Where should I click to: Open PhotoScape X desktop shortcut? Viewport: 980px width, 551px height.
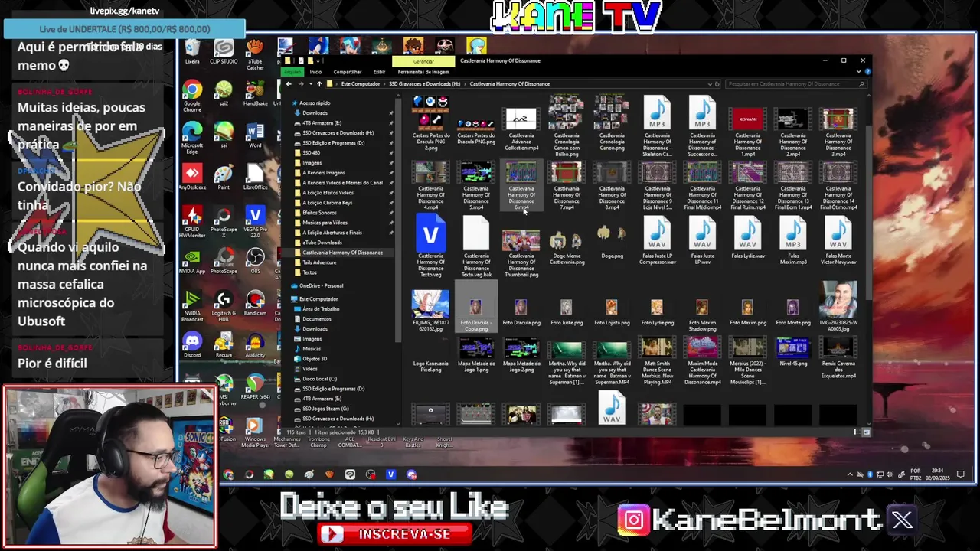[x=224, y=223]
